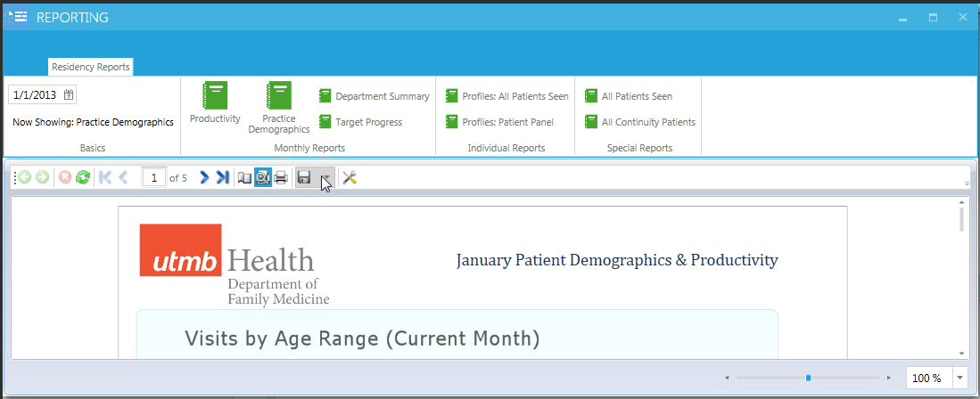Open the Productivity monthly report

pos(215,102)
